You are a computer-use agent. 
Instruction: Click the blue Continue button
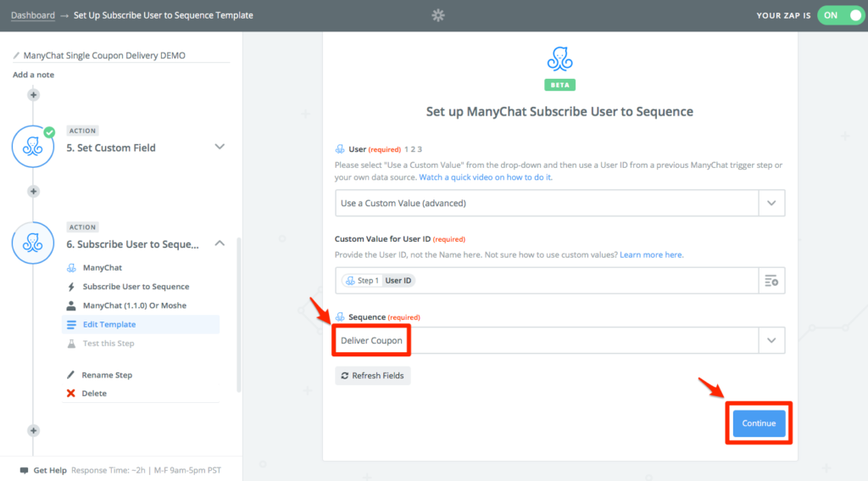click(x=759, y=422)
